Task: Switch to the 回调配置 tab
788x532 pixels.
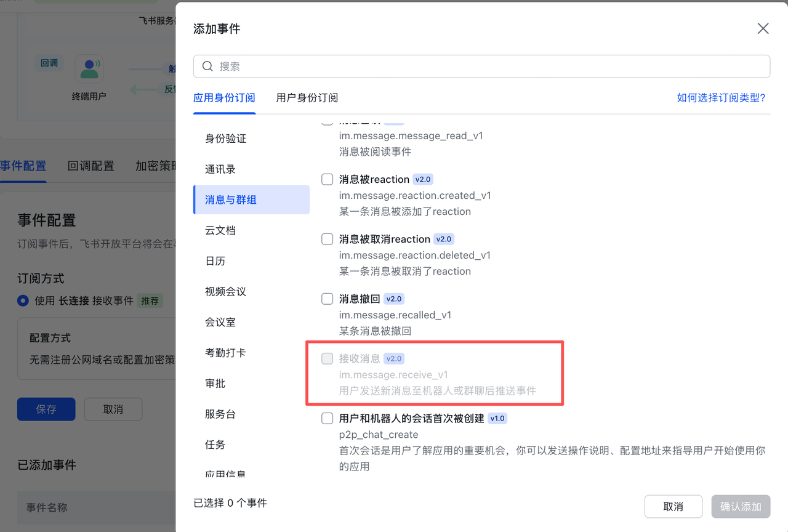Action: [90, 166]
